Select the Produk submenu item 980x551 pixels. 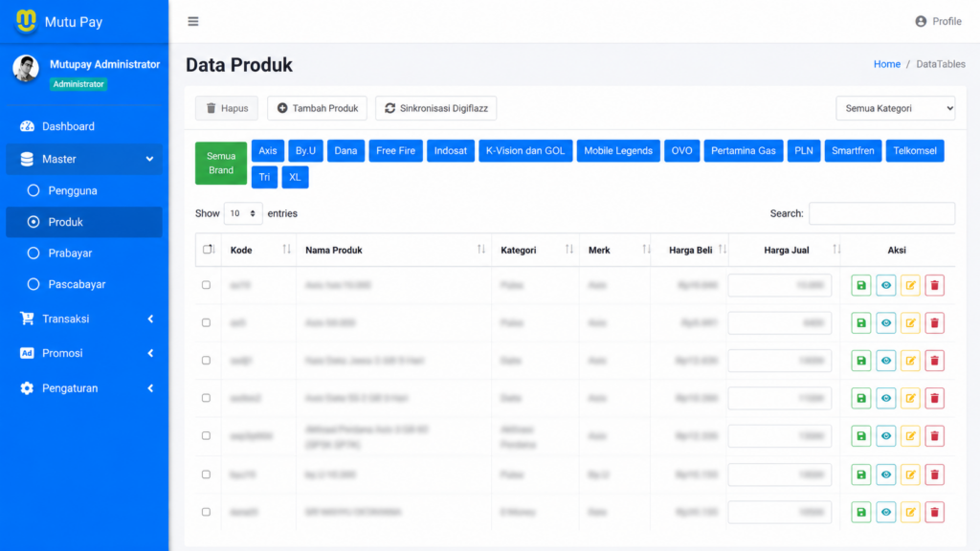(84, 222)
